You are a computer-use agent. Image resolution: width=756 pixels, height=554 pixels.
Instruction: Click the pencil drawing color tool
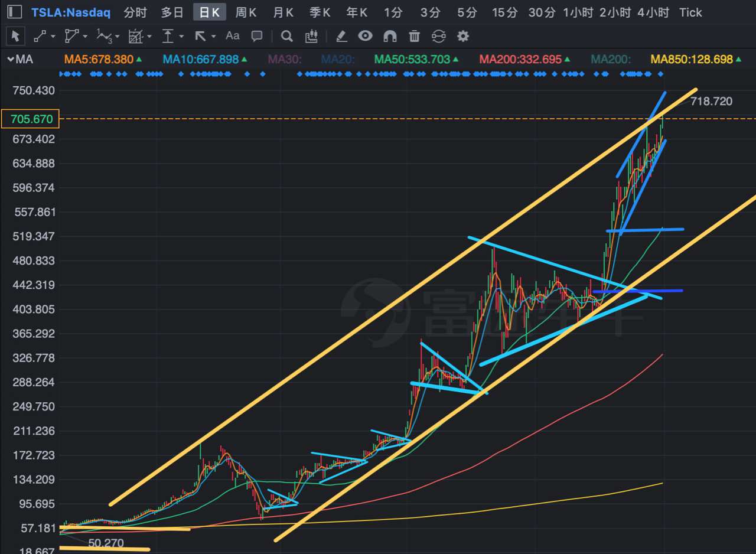pos(341,36)
